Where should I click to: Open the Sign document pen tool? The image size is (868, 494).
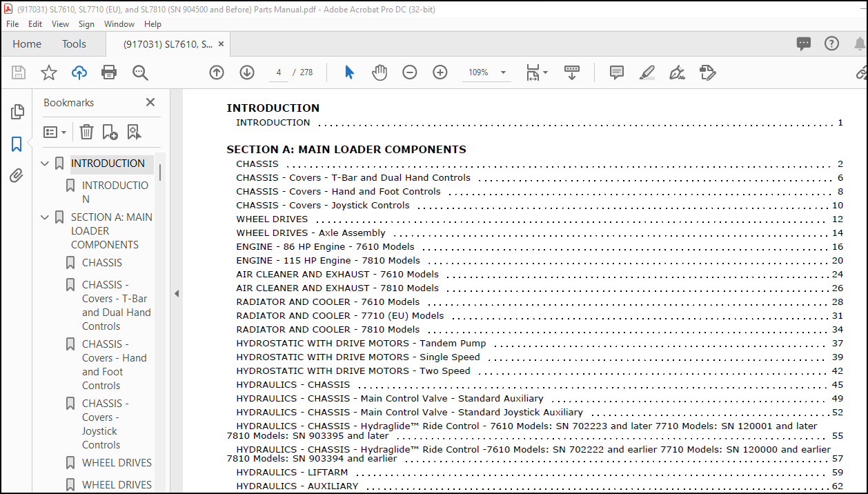coord(677,72)
